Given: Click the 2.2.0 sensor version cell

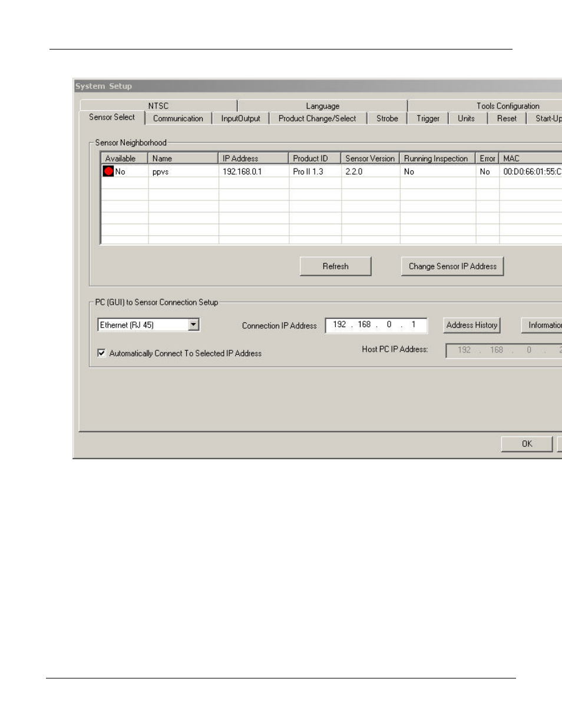Looking at the screenshot, I should [371, 172].
